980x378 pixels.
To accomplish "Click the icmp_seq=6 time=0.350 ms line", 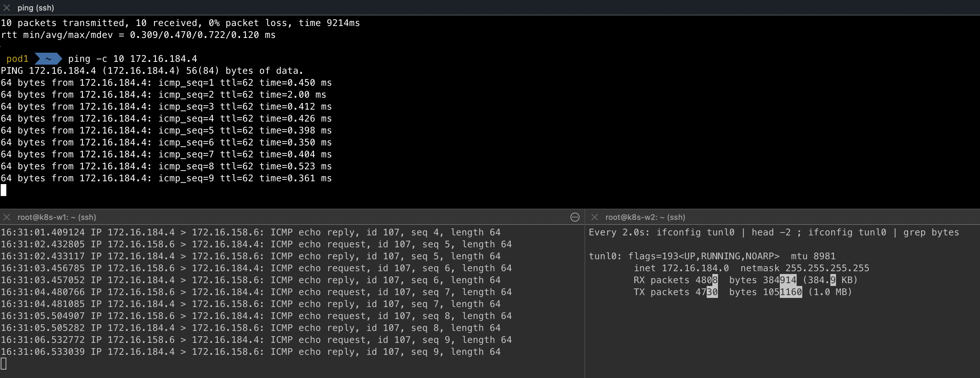I will tap(166, 142).
